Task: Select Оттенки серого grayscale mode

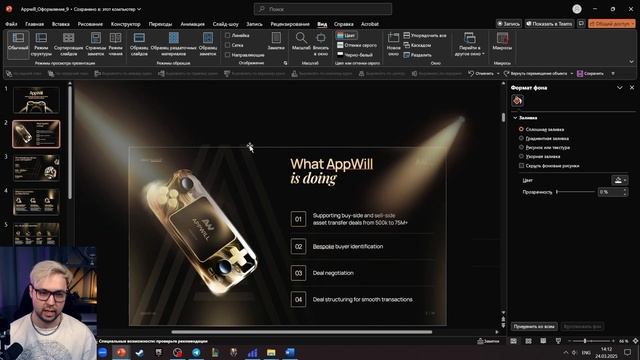Action: coord(357,45)
